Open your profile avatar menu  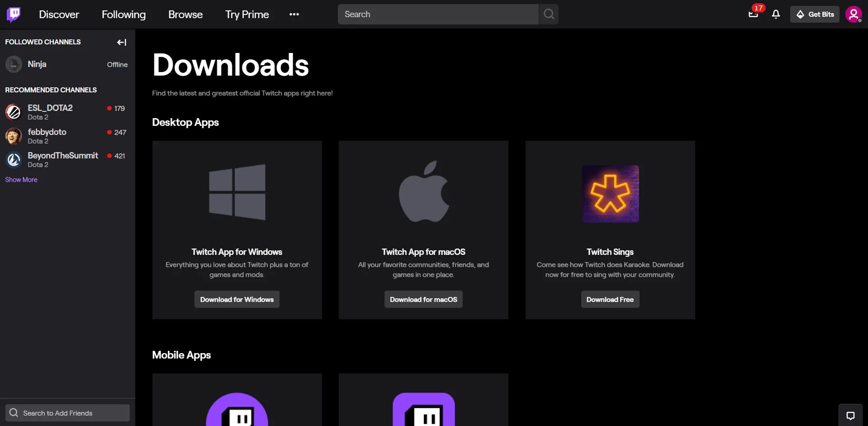(x=853, y=14)
